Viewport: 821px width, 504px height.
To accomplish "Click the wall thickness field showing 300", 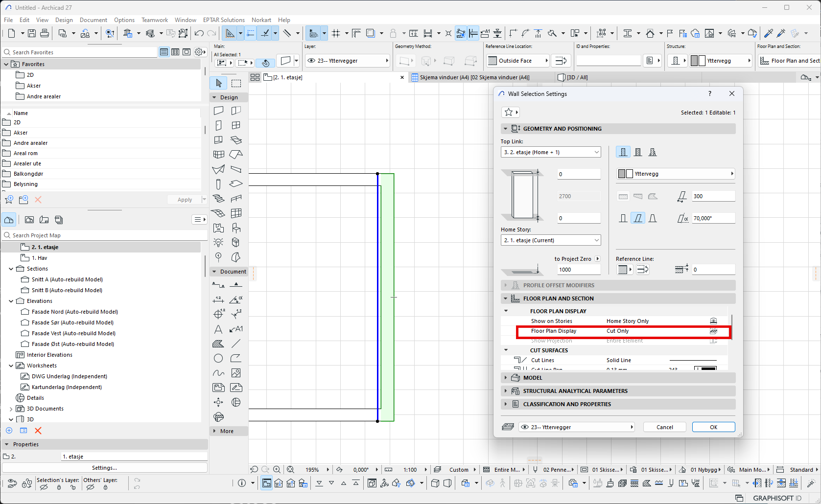I will pyautogui.click(x=713, y=196).
